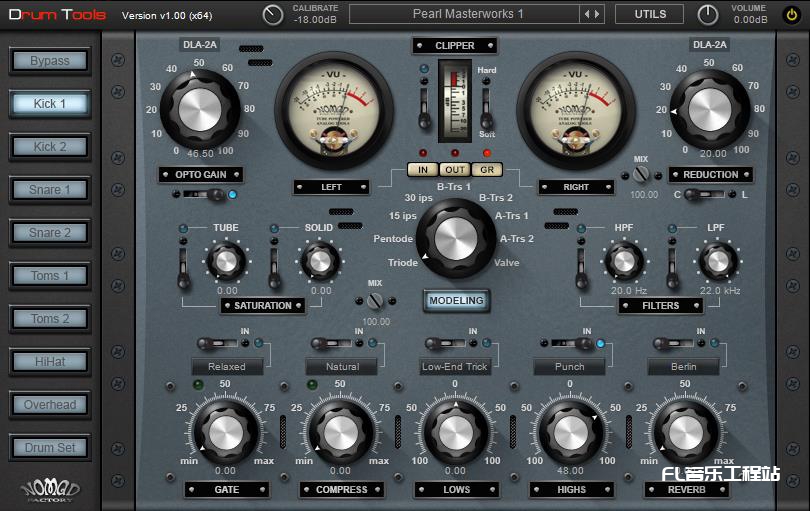Toggle the Clipper enable vertical switch
The image size is (810, 511).
point(424,108)
